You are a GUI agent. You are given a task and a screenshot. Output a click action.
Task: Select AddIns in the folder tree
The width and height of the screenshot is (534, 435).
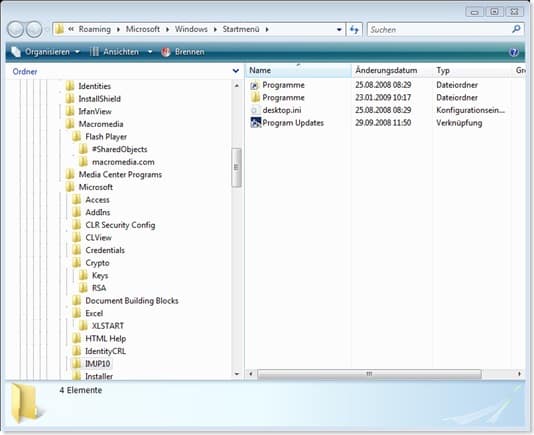tap(98, 212)
